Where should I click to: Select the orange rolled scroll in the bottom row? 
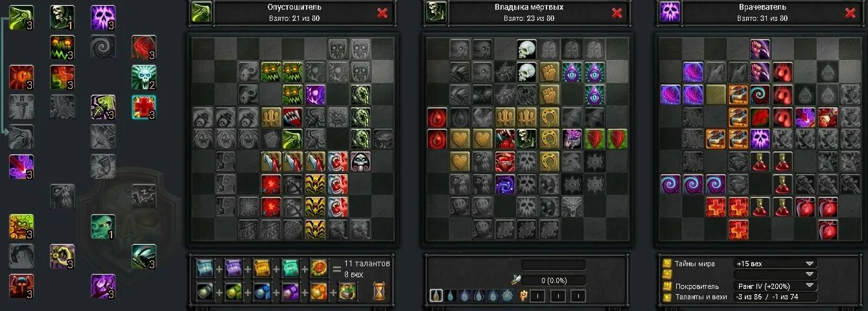[x=319, y=292]
